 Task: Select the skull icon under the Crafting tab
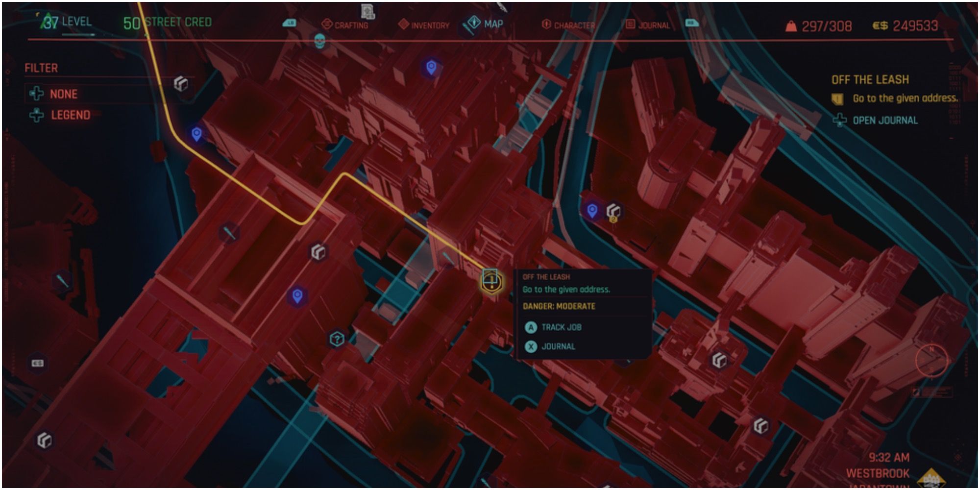click(x=319, y=41)
